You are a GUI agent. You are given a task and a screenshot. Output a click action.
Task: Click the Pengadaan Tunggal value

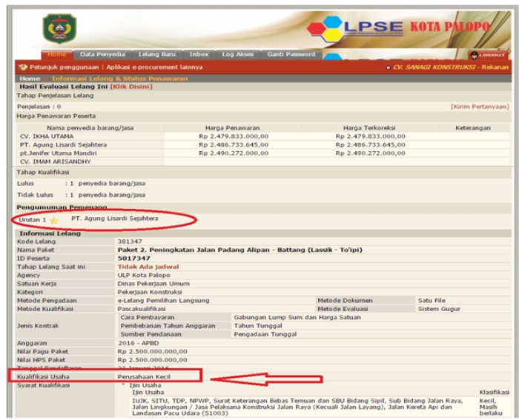265,334
